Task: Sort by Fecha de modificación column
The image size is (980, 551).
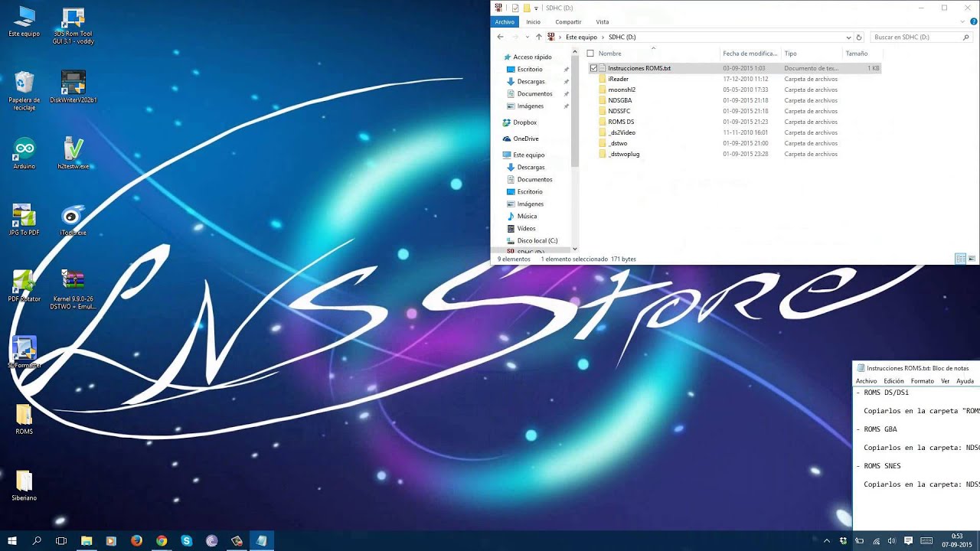Action: pyautogui.click(x=750, y=54)
